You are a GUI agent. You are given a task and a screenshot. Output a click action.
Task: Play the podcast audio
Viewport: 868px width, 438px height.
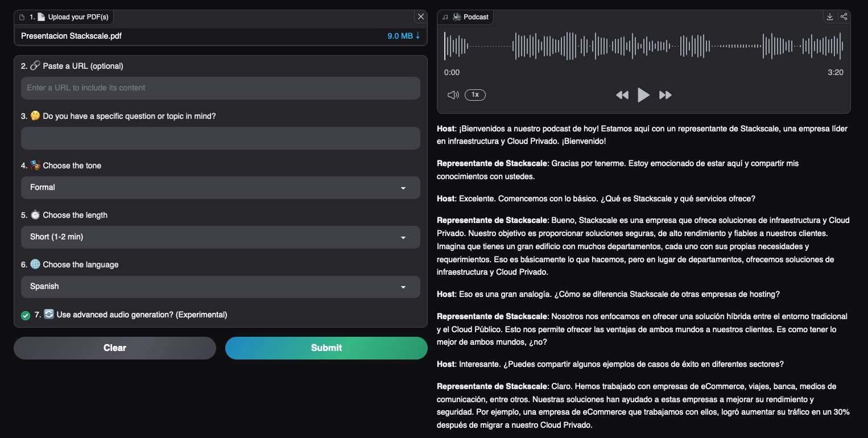click(643, 95)
